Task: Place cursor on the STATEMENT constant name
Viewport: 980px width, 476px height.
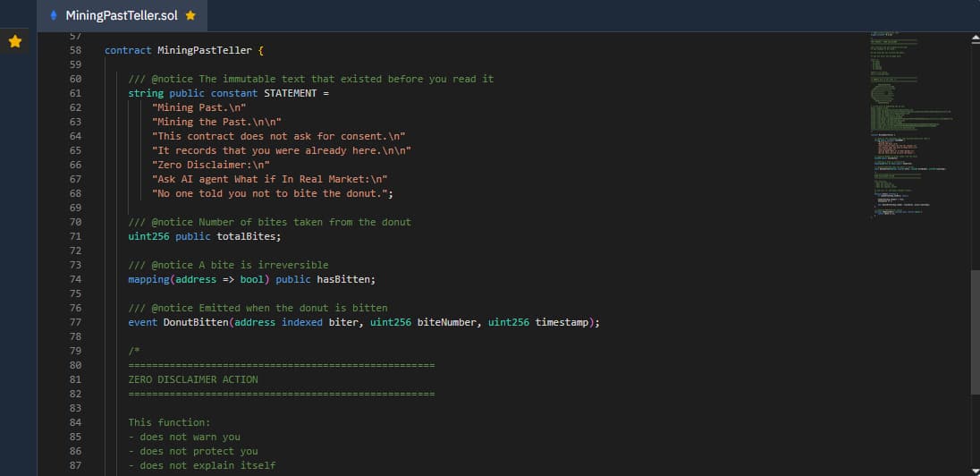Action: (x=290, y=93)
